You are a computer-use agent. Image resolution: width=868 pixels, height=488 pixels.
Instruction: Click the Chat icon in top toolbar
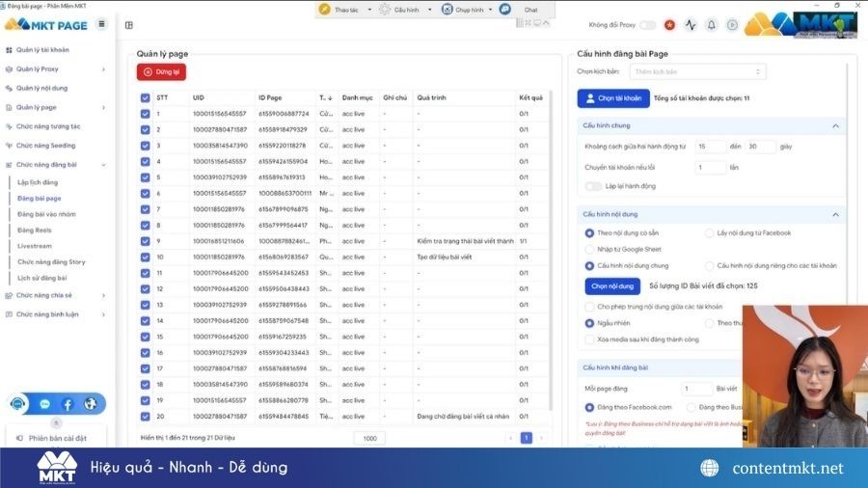(x=504, y=10)
